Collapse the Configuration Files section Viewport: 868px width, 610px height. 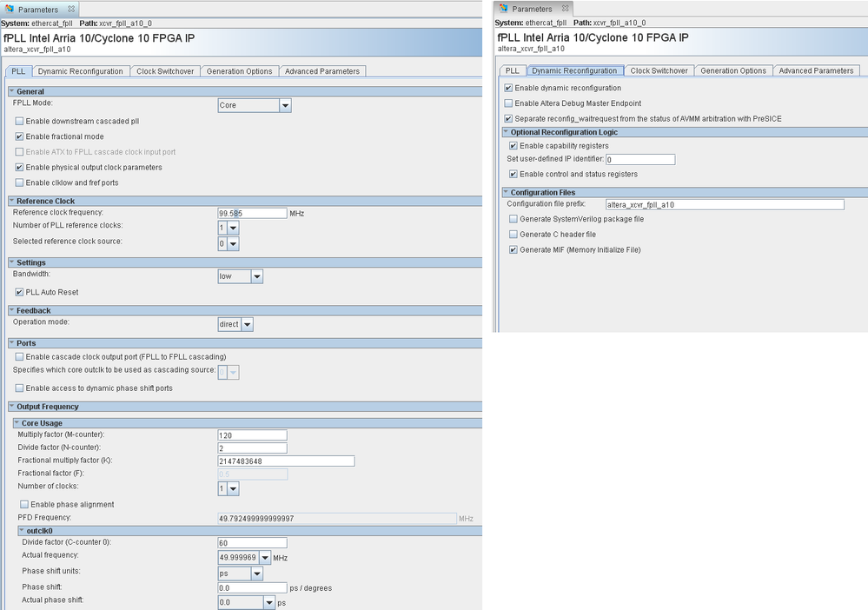[x=506, y=192]
